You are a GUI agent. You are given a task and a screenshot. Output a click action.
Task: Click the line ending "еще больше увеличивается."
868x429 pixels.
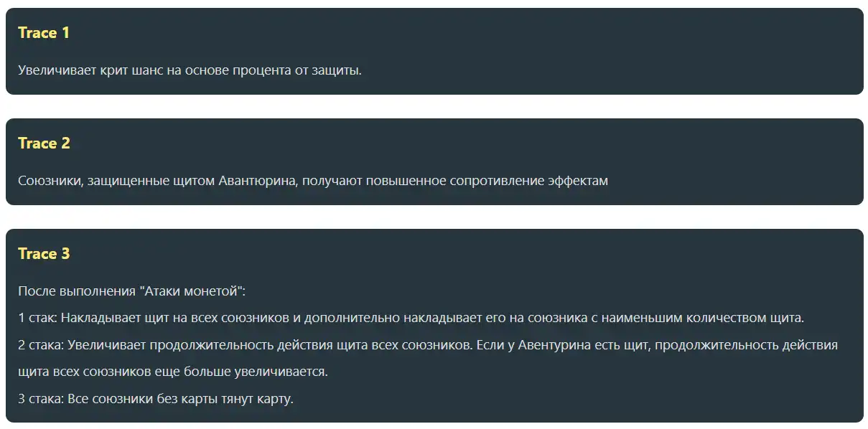(x=172, y=372)
